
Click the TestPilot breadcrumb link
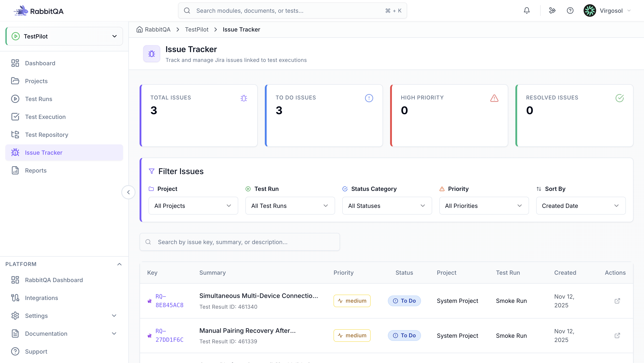pyautogui.click(x=196, y=30)
